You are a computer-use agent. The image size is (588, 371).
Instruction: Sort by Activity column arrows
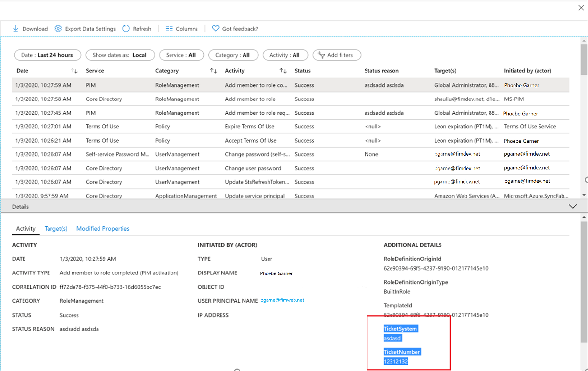pyautogui.click(x=283, y=71)
